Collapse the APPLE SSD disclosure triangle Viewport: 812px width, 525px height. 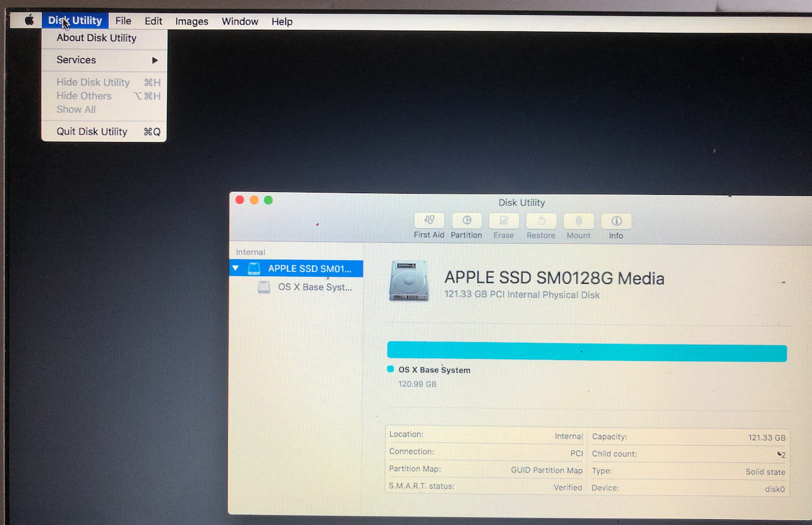(235, 268)
